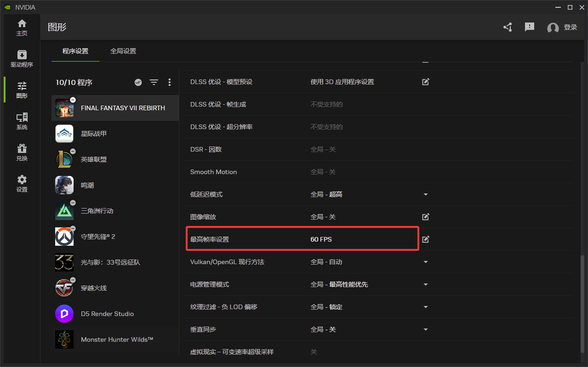588x367 pixels.
Task: Open the 兑换 redeem gift icon
Action: pyautogui.click(x=22, y=152)
